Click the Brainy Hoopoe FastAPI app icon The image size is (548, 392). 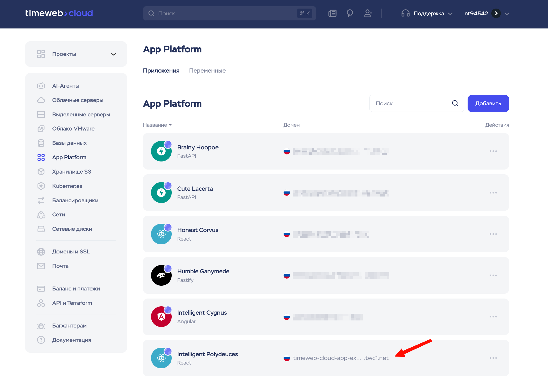click(161, 151)
